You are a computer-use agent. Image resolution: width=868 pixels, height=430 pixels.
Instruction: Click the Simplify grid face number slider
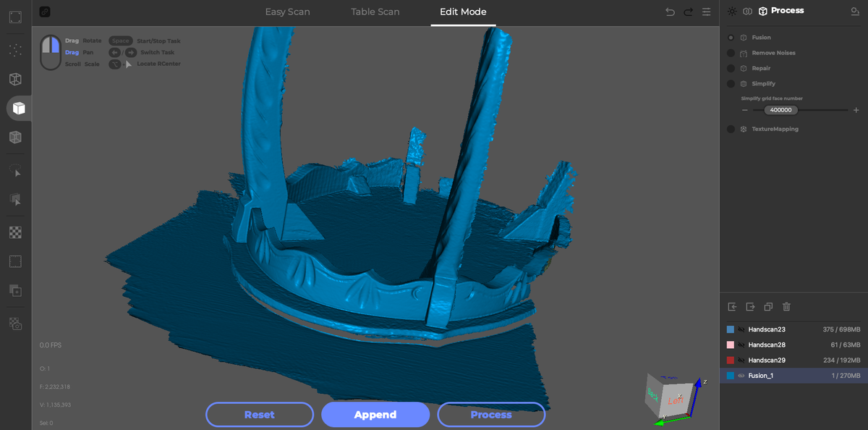(x=781, y=110)
